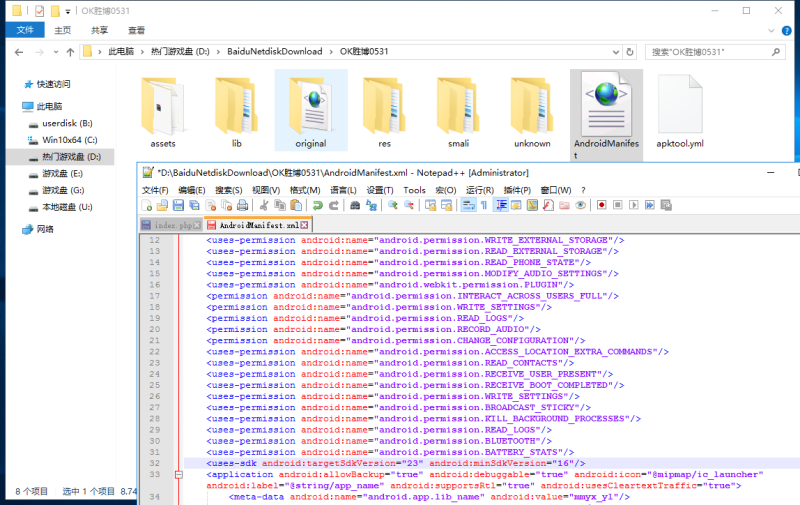Select 快速访问 in the navigation pane
This screenshot has height=505, width=800.
pyautogui.click(x=53, y=84)
